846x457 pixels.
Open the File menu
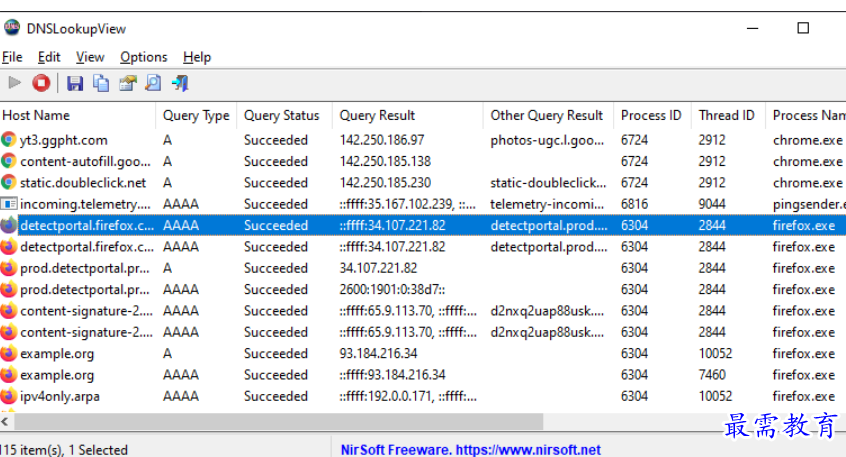click(x=12, y=57)
